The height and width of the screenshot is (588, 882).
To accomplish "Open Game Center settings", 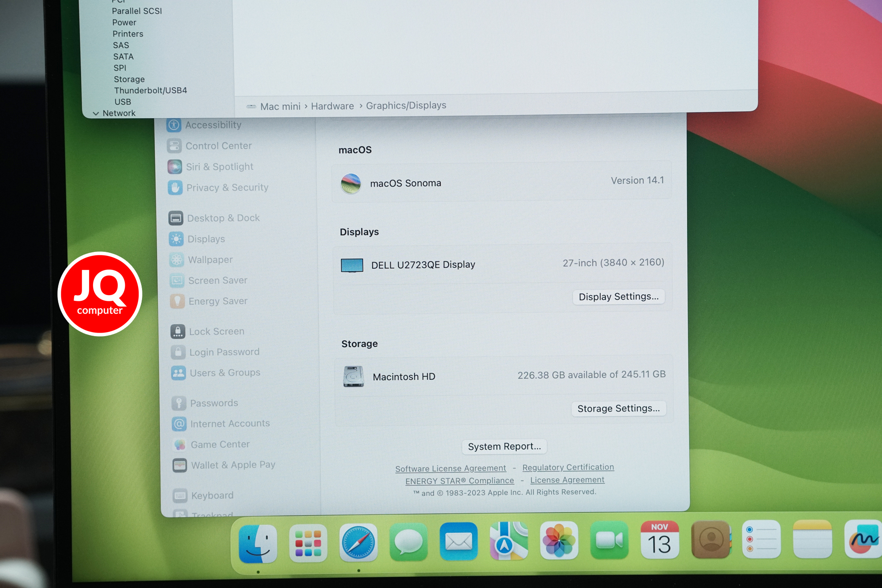I will click(x=211, y=445).
